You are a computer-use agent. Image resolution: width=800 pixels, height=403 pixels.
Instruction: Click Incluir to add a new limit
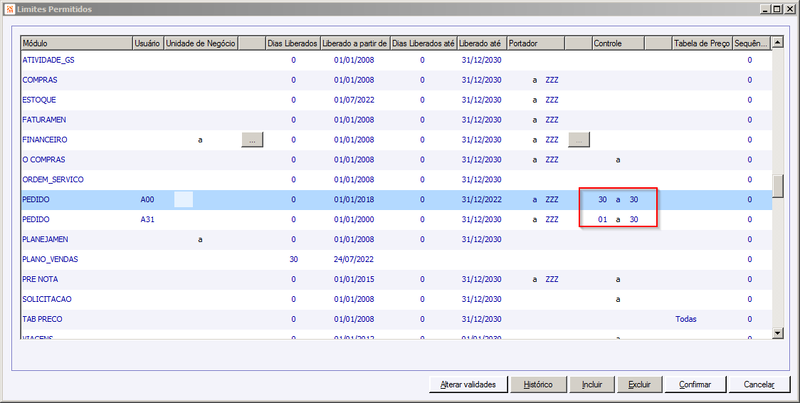click(592, 385)
